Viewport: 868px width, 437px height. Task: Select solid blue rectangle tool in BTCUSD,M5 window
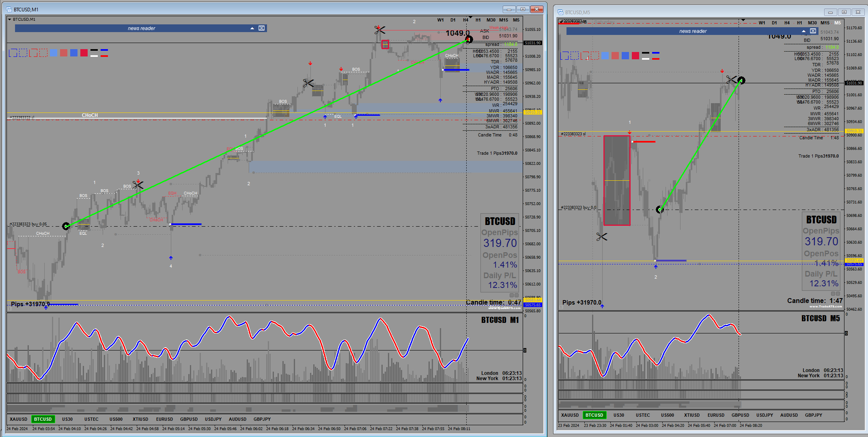pyautogui.click(x=564, y=56)
